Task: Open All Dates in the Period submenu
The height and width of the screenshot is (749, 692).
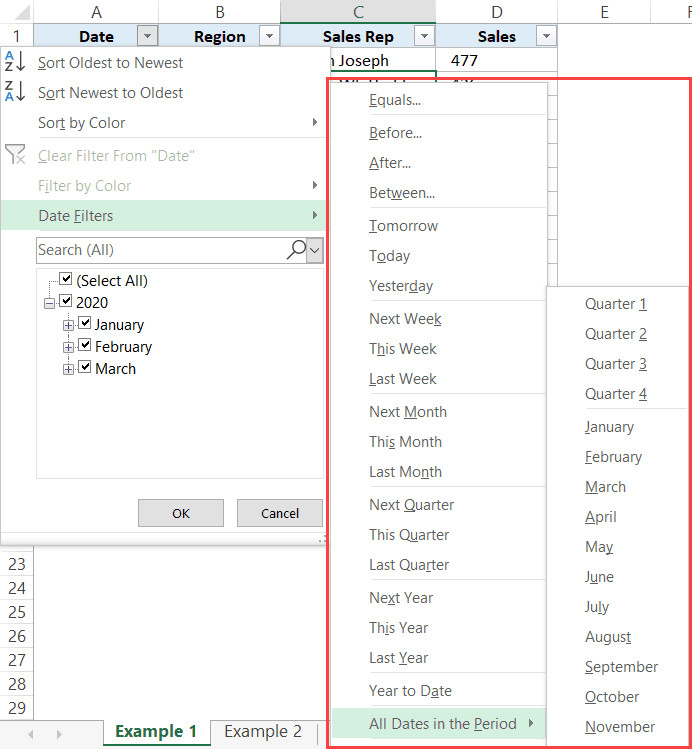Action: (x=439, y=724)
